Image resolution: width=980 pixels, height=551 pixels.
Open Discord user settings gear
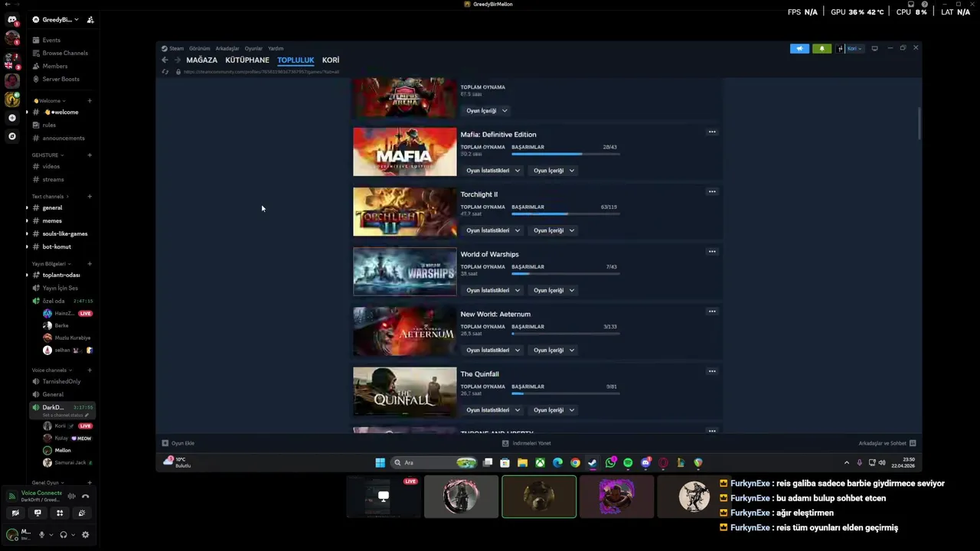coord(85,535)
